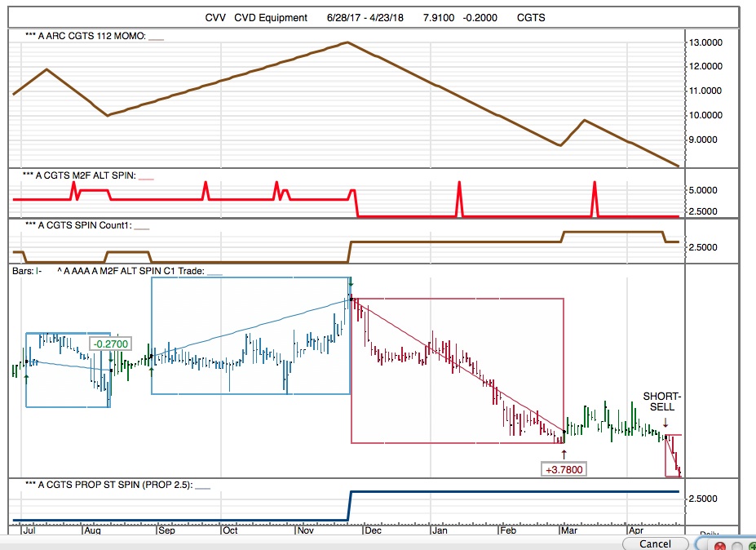
Task: Click the MOMO indicator brown color swatch
Action: (x=157, y=38)
